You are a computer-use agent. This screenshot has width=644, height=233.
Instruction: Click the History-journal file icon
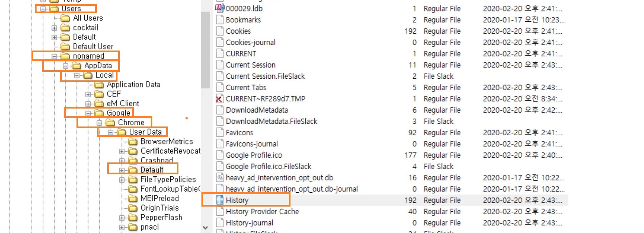(x=220, y=223)
